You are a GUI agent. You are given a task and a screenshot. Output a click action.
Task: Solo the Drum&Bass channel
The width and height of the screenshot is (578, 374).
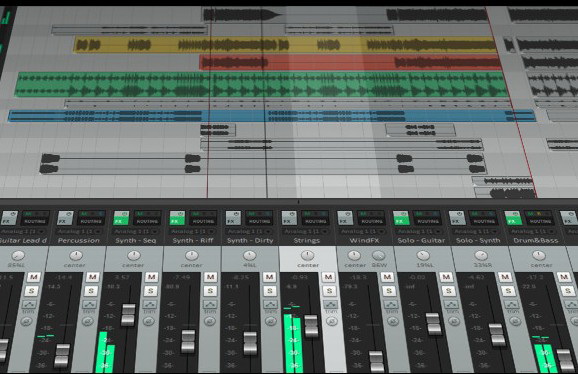[x=568, y=291]
